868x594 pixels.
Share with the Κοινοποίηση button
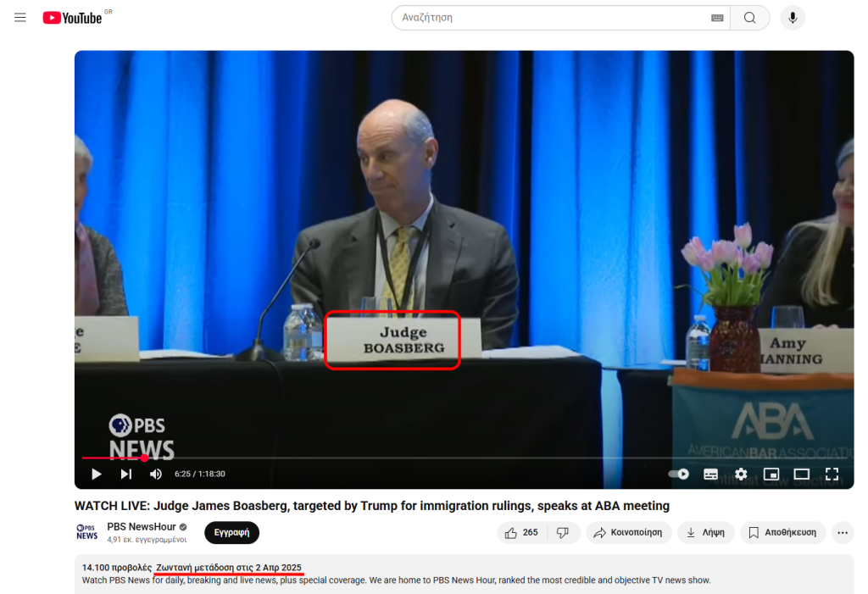tap(628, 532)
